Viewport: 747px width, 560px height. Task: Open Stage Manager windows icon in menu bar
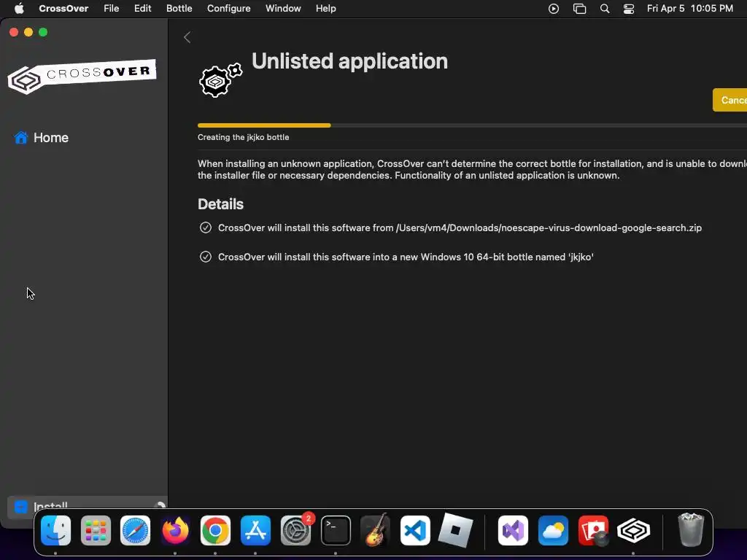(x=579, y=9)
